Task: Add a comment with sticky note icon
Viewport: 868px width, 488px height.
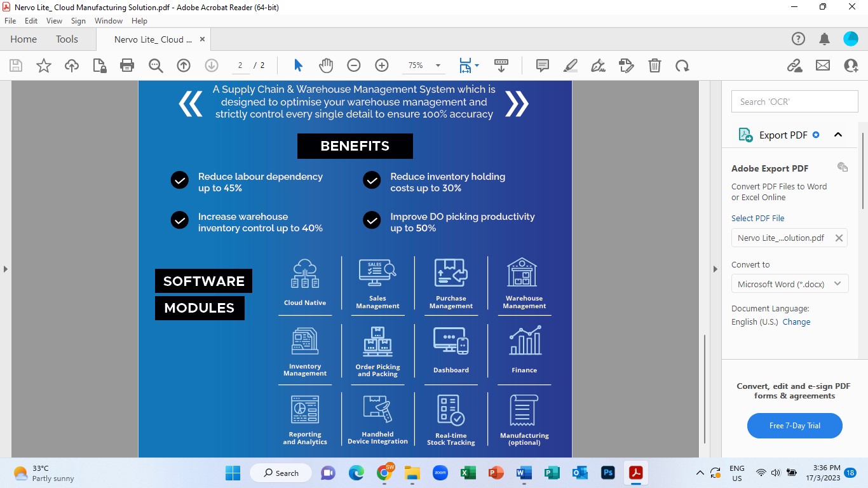Action: pos(543,65)
